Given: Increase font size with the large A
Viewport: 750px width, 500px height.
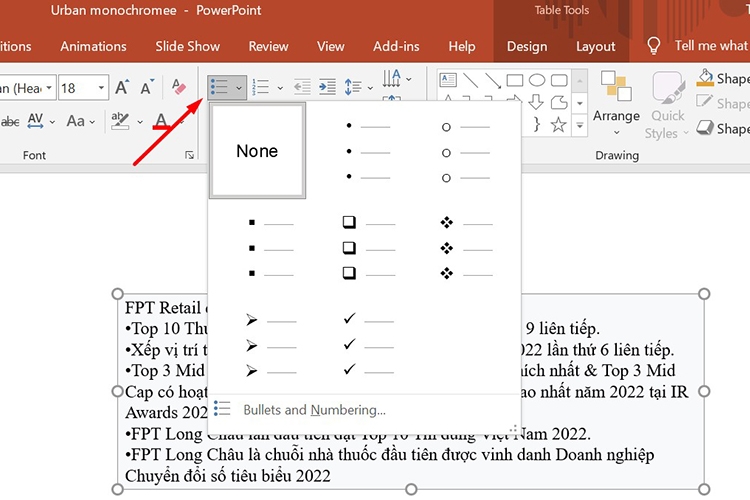Looking at the screenshot, I should 121,87.
